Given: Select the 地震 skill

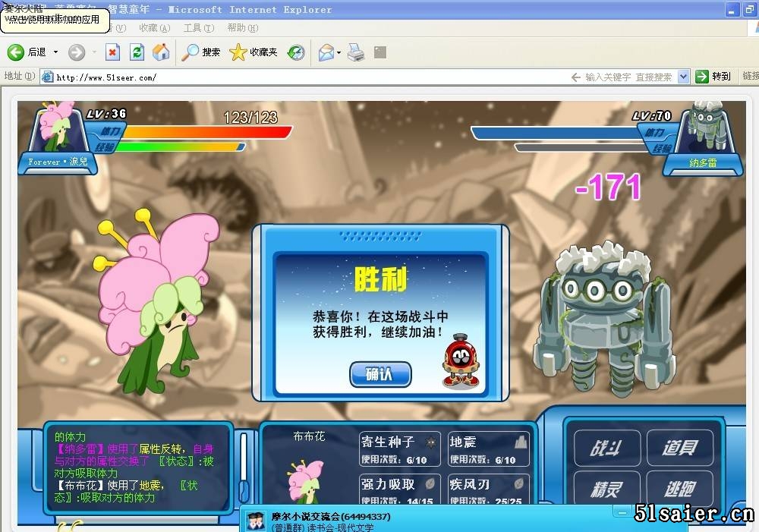Looking at the screenshot, I should tap(489, 449).
